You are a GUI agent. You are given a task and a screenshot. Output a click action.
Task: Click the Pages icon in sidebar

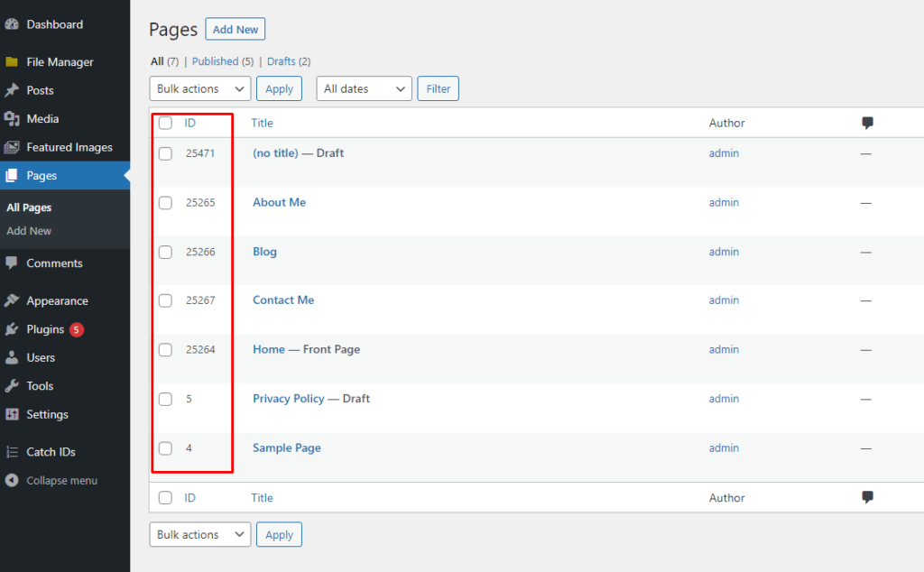coord(12,176)
